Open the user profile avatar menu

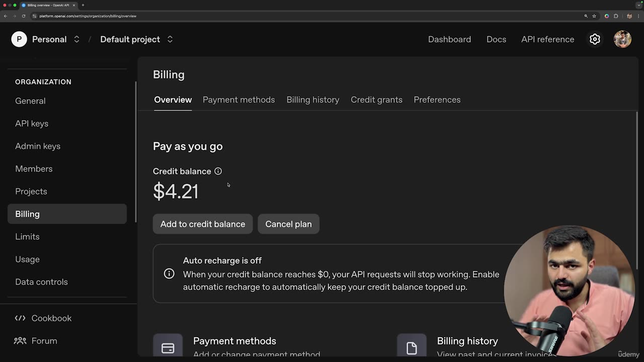pos(622,39)
